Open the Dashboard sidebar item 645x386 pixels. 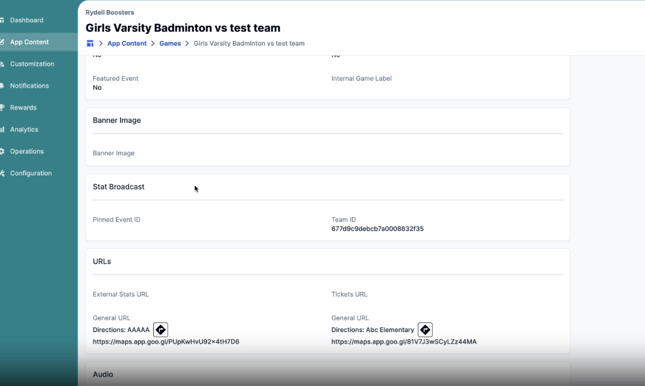26,20
